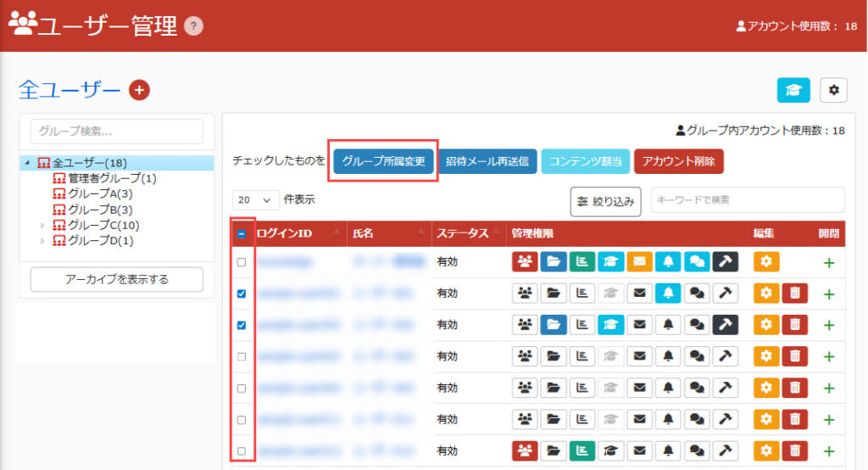Check the first row user checkbox
Image resolution: width=868 pixels, height=470 pixels.
tap(242, 262)
